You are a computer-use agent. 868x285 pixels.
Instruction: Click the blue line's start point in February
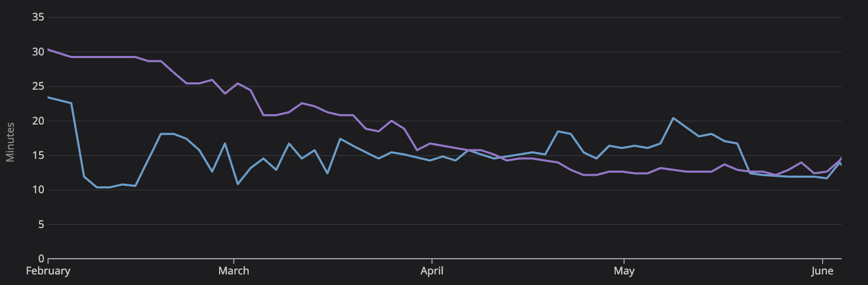pyautogui.click(x=48, y=97)
